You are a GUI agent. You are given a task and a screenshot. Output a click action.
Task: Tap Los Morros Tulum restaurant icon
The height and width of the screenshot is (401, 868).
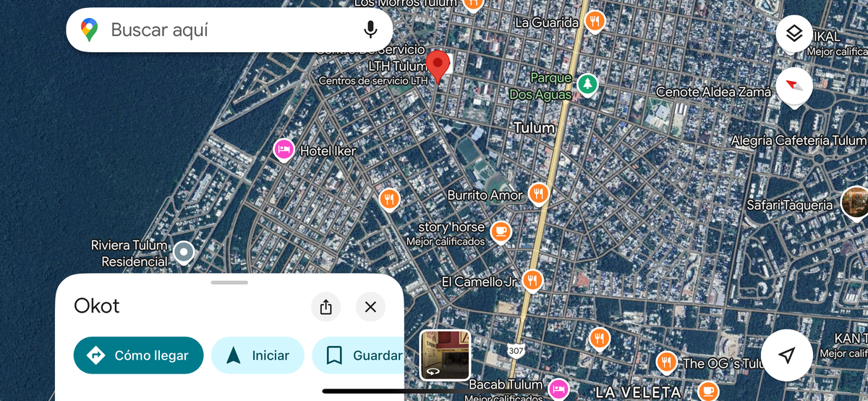pyautogui.click(x=473, y=4)
